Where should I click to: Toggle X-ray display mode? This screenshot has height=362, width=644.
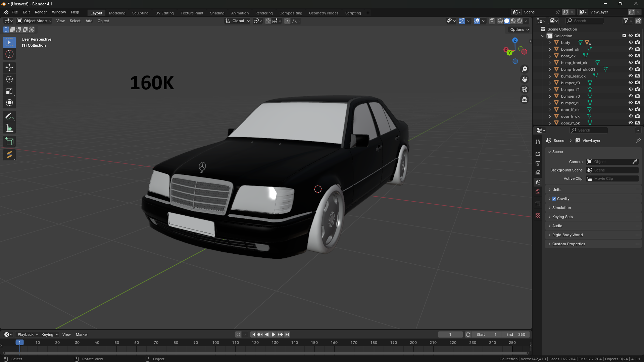tap(492, 21)
